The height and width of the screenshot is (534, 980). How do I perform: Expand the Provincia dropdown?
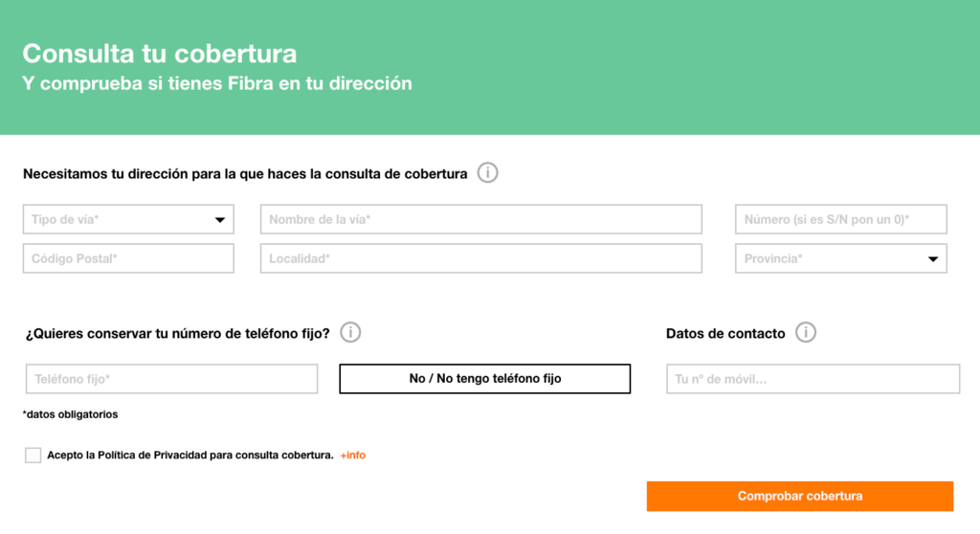point(840,258)
